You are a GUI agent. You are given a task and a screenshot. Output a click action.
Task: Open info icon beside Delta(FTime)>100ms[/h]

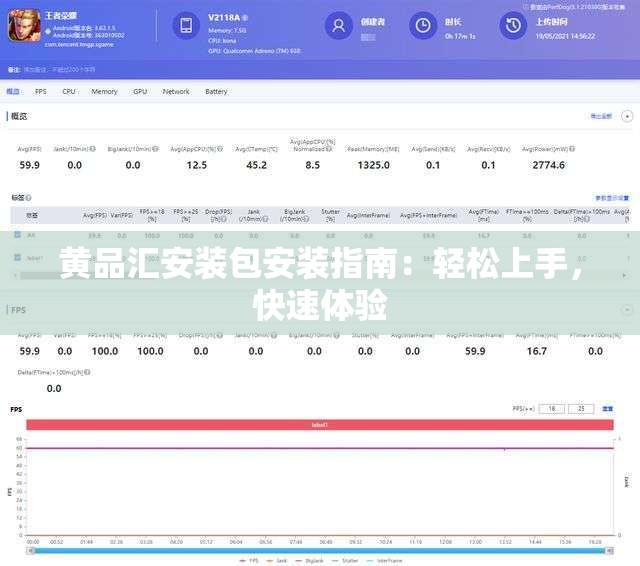87,372
